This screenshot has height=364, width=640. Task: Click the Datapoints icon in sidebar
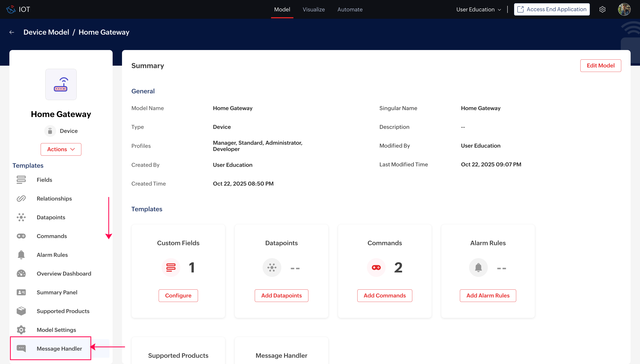[x=21, y=217]
